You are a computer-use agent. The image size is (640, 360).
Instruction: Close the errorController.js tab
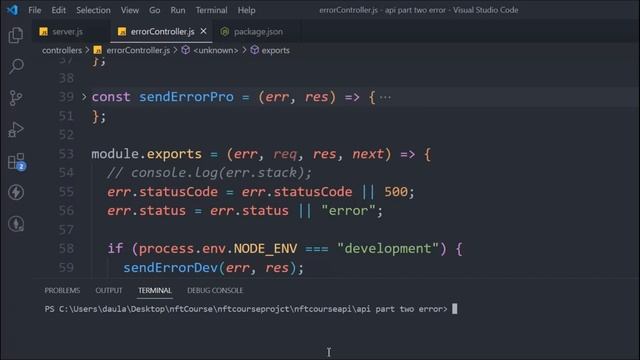pos(203,31)
